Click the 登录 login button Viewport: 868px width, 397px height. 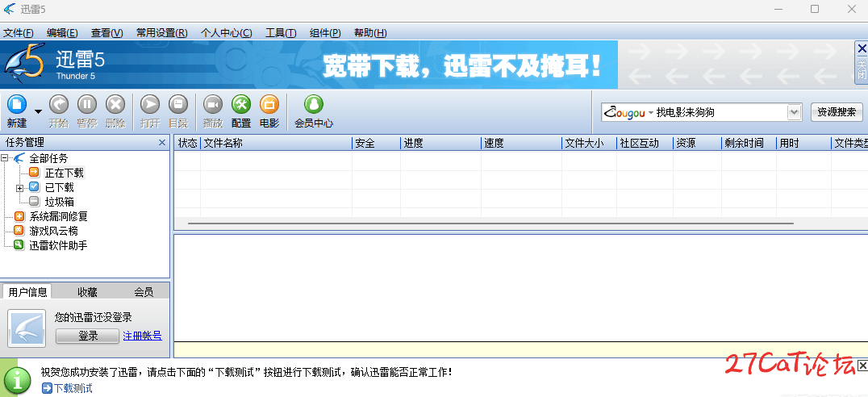pyautogui.click(x=87, y=336)
